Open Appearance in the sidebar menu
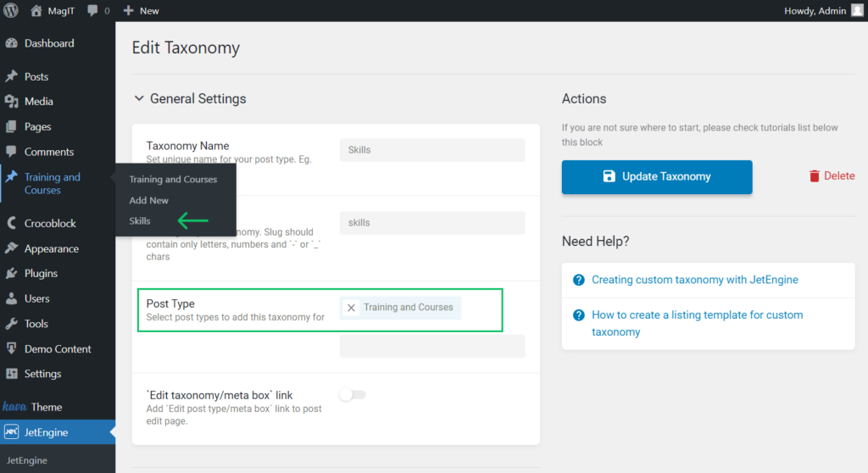868x473 pixels. (52, 248)
